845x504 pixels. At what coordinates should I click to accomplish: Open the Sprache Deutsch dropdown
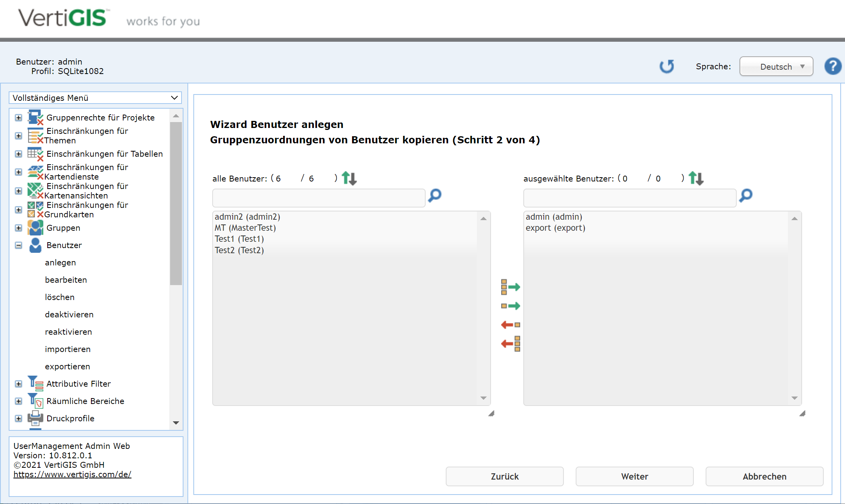pyautogui.click(x=776, y=67)
